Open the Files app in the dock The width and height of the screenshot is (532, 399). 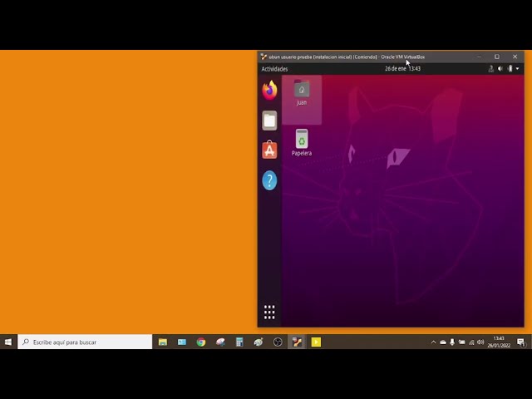269,121
